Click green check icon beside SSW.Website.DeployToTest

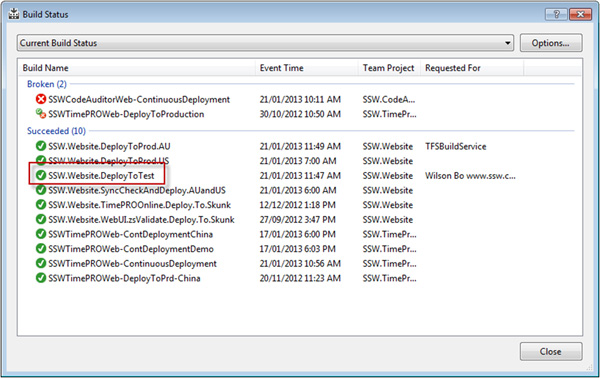[41, 176]
